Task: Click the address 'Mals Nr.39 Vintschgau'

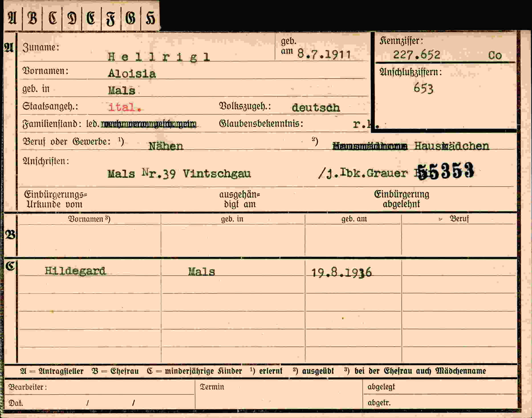Action: click(x=179, y=174)
